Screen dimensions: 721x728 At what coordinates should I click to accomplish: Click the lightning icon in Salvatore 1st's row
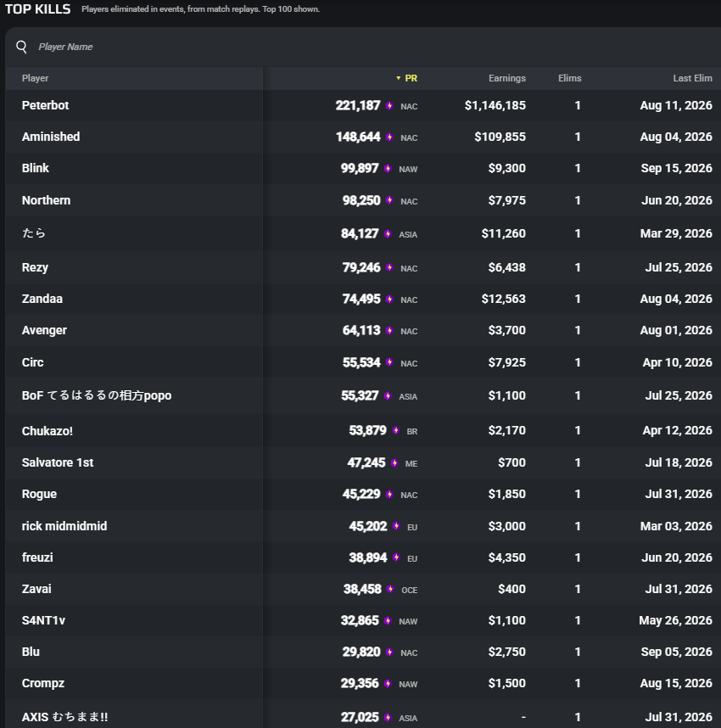394,462
